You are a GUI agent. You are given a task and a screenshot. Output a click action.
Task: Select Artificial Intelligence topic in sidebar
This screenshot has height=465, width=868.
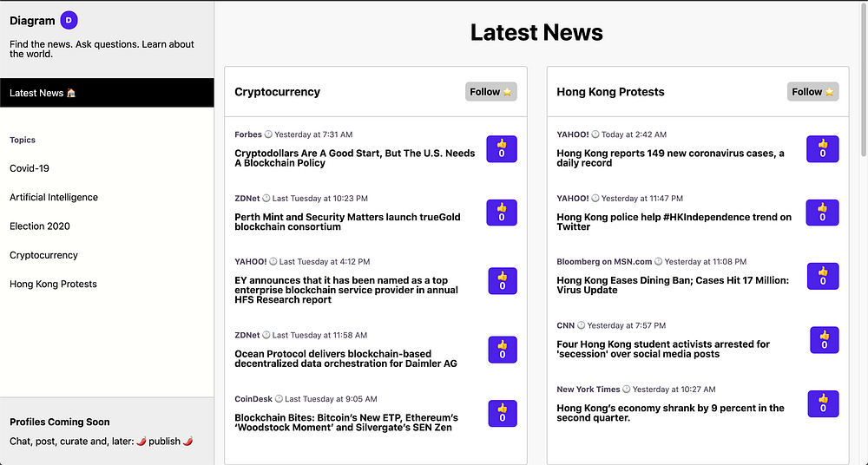pyautogui.click(x=54, y=197)
